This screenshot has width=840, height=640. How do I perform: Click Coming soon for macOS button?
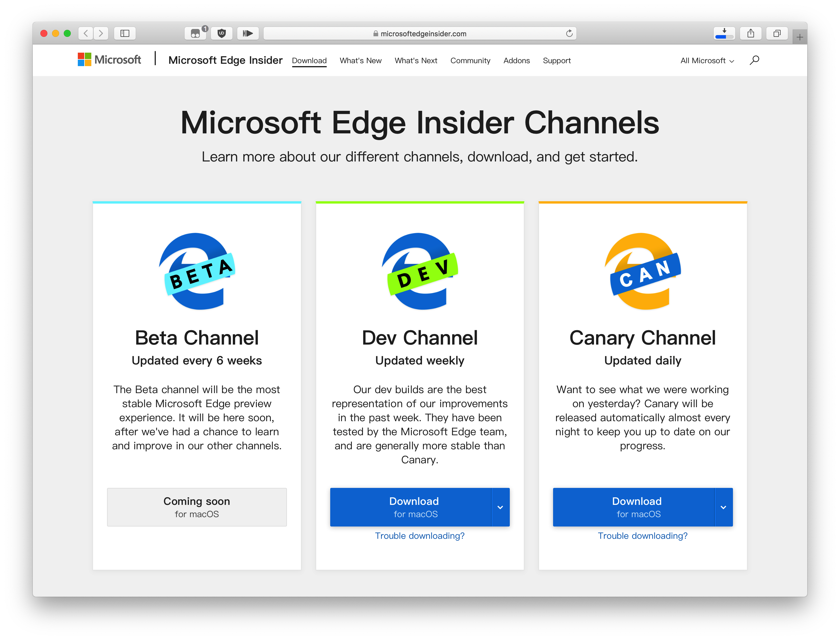point(197,507)
